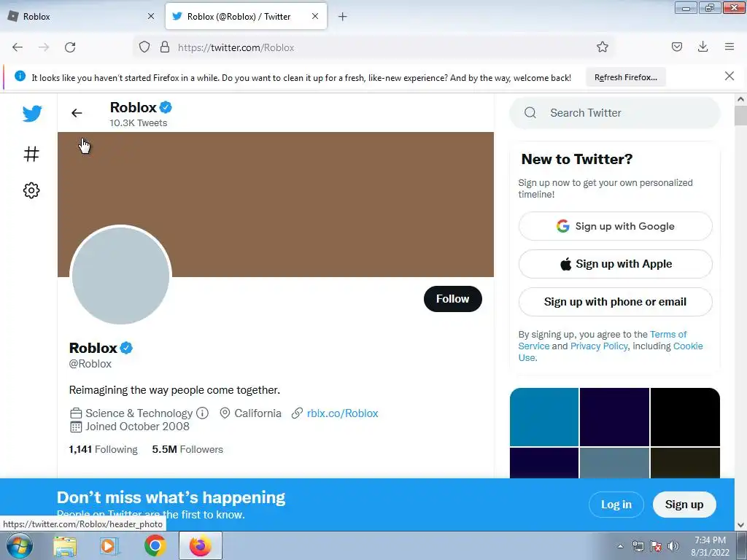The image size is (747, 560).
Task: Click in Search Twitter field
Action: pyautogui.click(x=614, y=113)
